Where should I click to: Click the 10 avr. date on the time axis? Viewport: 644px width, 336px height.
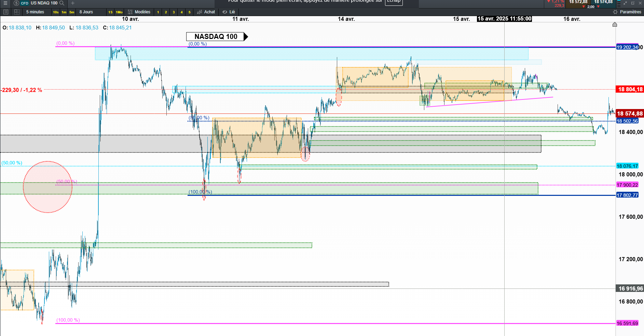[x=131, y=19]
